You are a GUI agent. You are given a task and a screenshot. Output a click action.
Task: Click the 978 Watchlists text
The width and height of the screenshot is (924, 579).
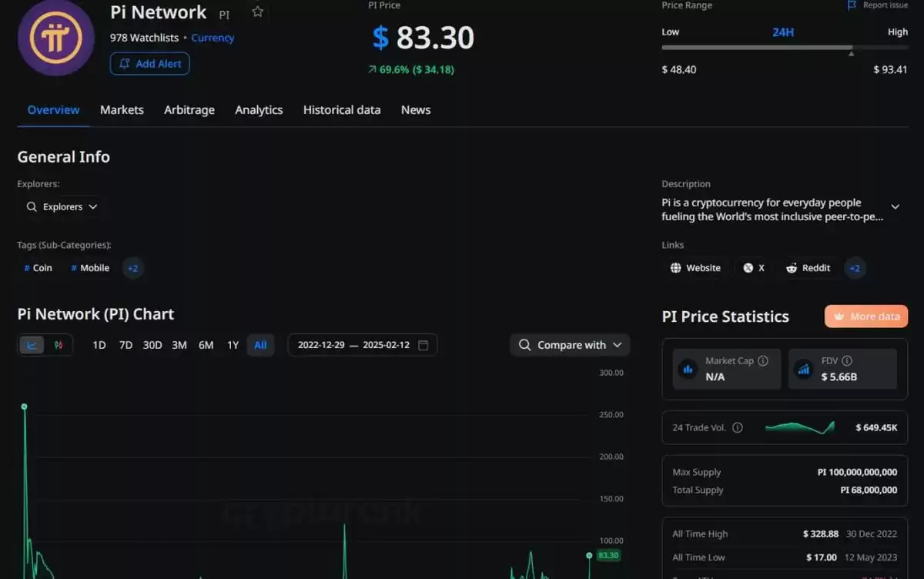(144, 38)
